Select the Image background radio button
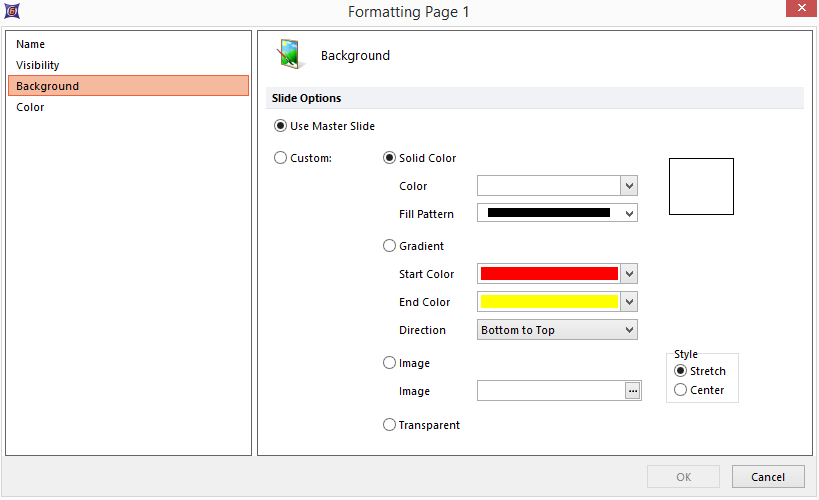 click(390, 364)
